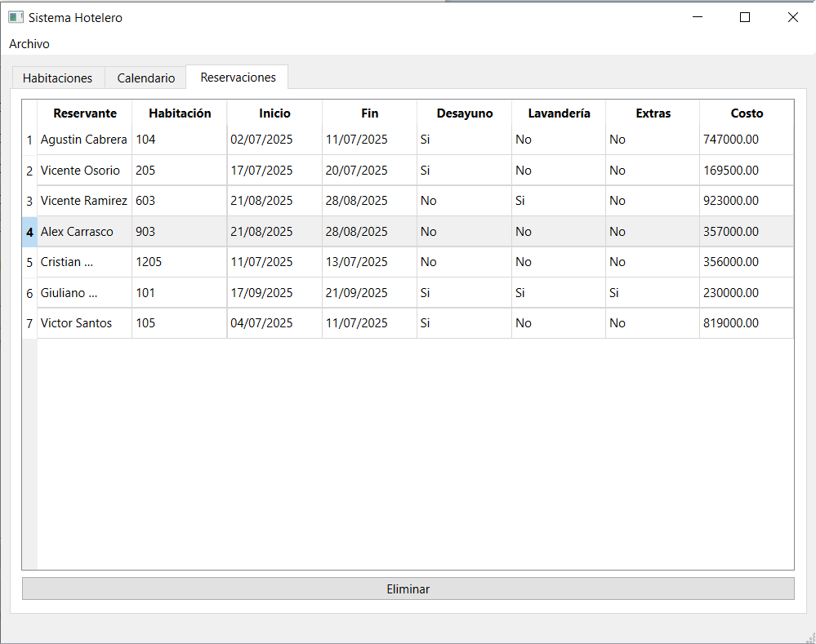Click room number 1205 cell
The height and width of the screenshot is (644, 816).
tap(180, 262)
